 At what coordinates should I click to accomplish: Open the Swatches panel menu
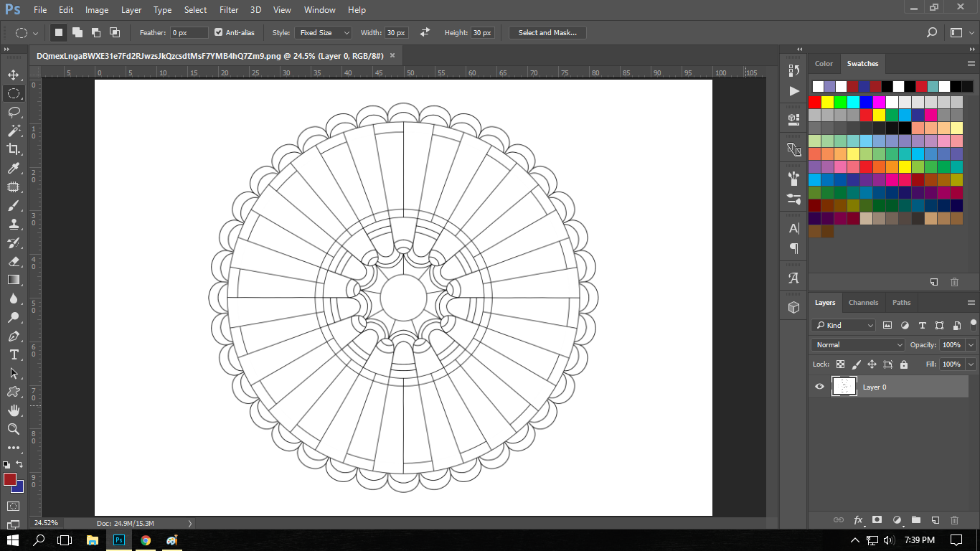point(971,63)
